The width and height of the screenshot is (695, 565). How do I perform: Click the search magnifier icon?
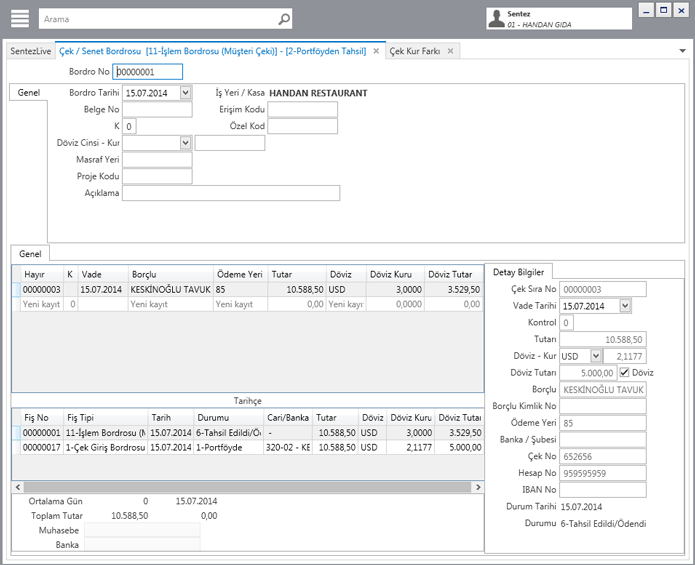(284, 19)
